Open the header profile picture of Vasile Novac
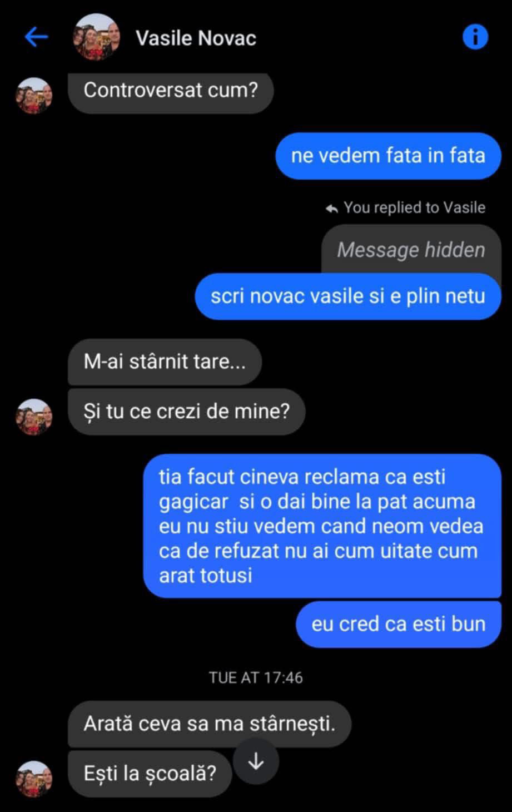Image resolution: width=512 pixels, height=812 pixels. [x=97, y=37]
